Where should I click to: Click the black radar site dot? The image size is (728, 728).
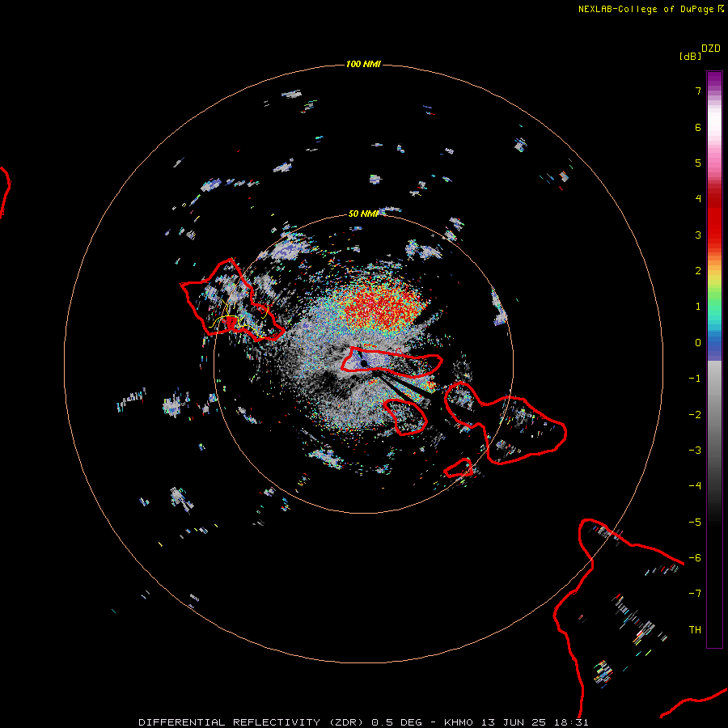point(364,363)
